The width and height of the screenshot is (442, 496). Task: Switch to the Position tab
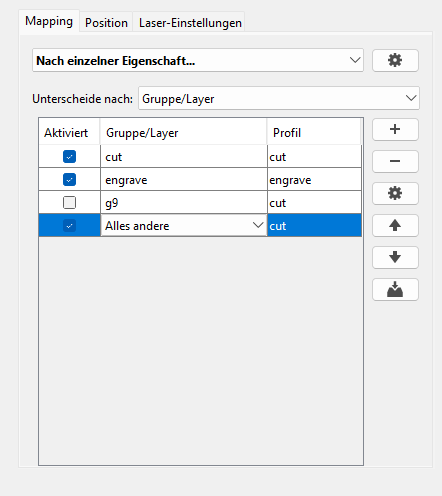tap(106, 23)
